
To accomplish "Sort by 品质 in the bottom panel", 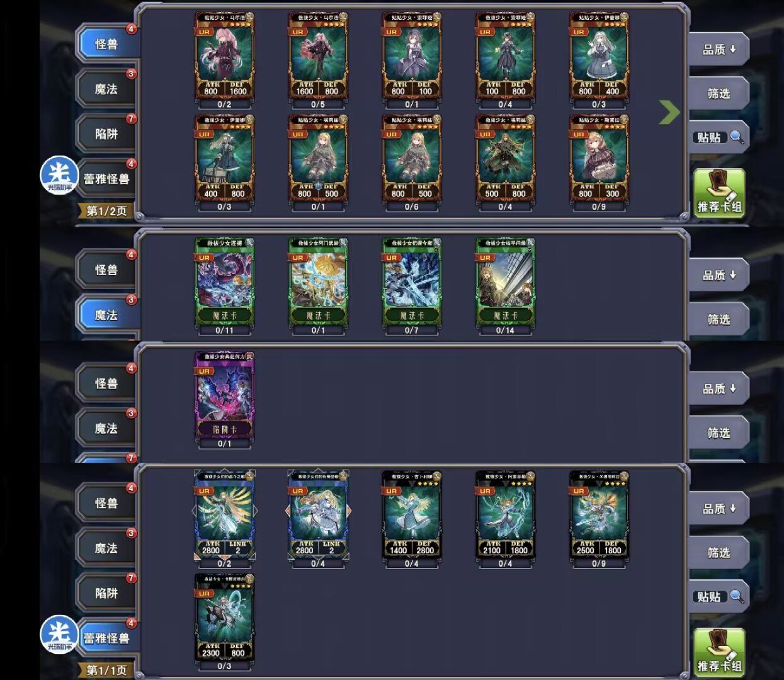I will coord(719,508).
